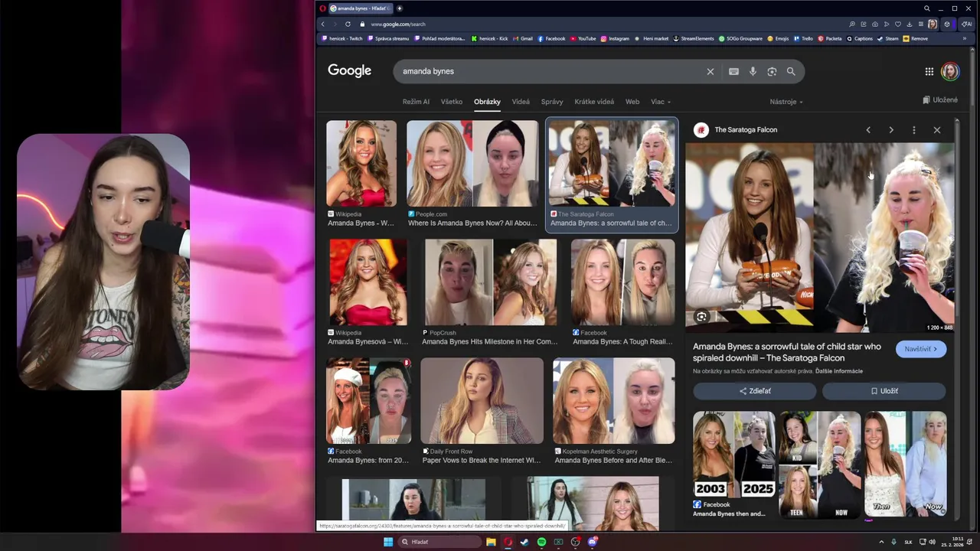Image resolution: width=980 pixels, height=551 pixels.
Task: Open Opera tab search magnifier
Action: point(926,8)
